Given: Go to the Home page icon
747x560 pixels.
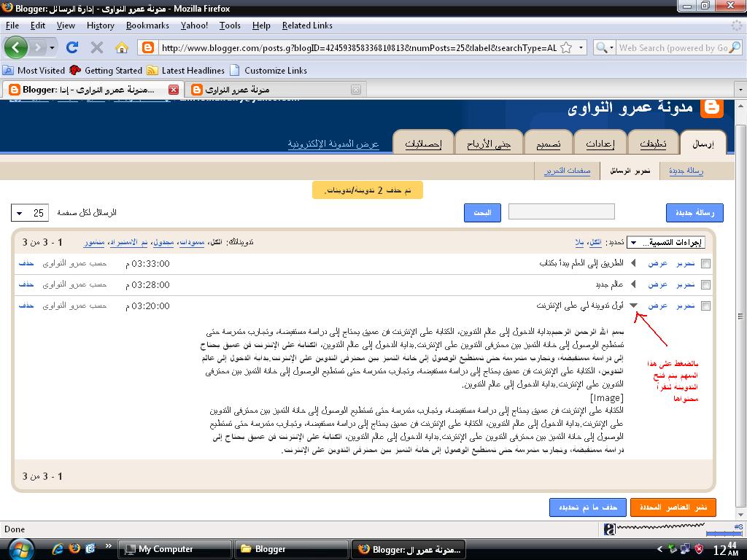Looking at the screenshot, I should [122, 47].
